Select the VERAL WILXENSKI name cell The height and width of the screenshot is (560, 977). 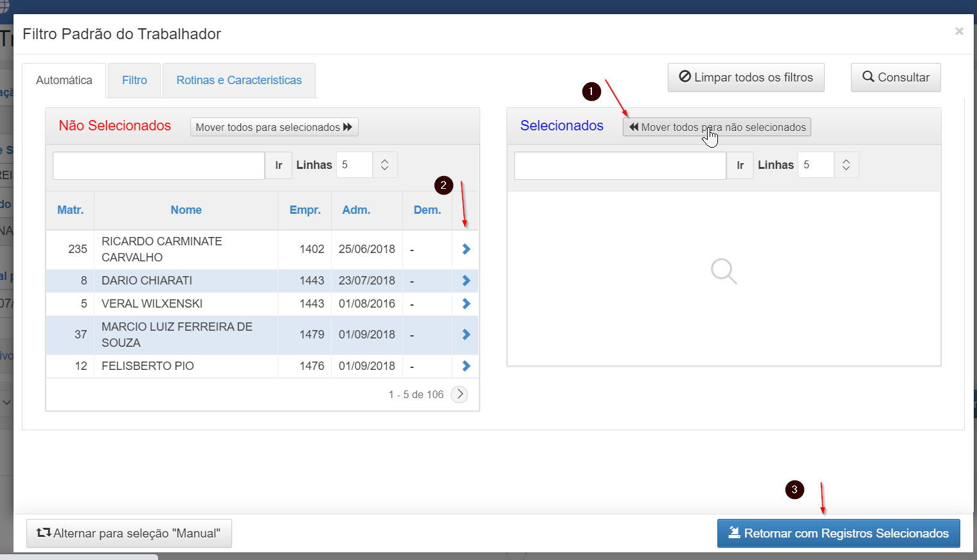click(186, 304)
